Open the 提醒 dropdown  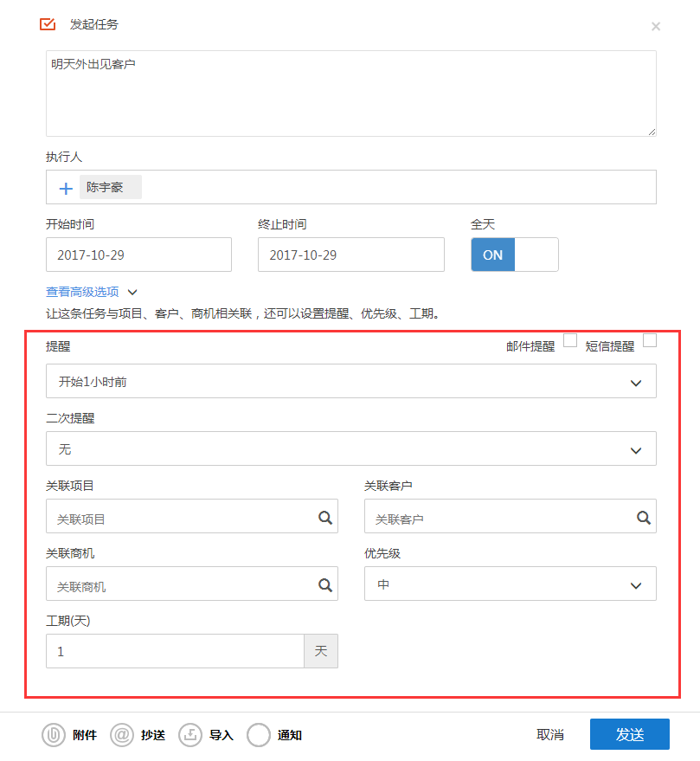351,381
